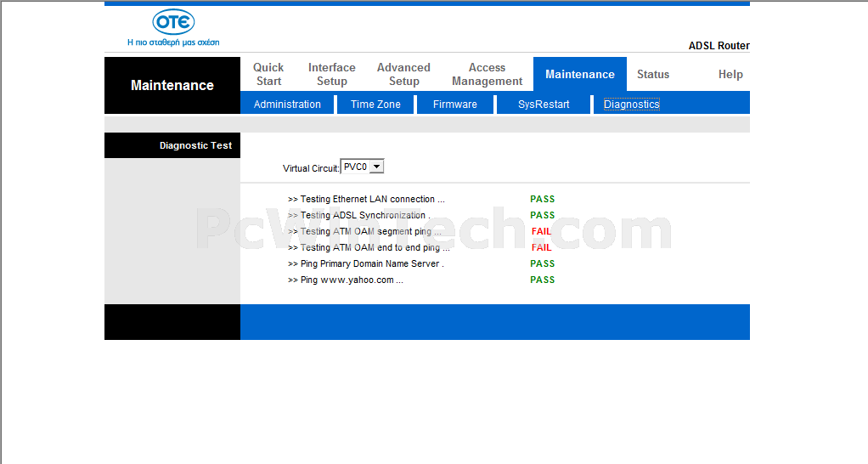868x464 pixels.
Task: Click the 'Testing Ethernet LAN connection' line
Action: (x=366, y=199)
